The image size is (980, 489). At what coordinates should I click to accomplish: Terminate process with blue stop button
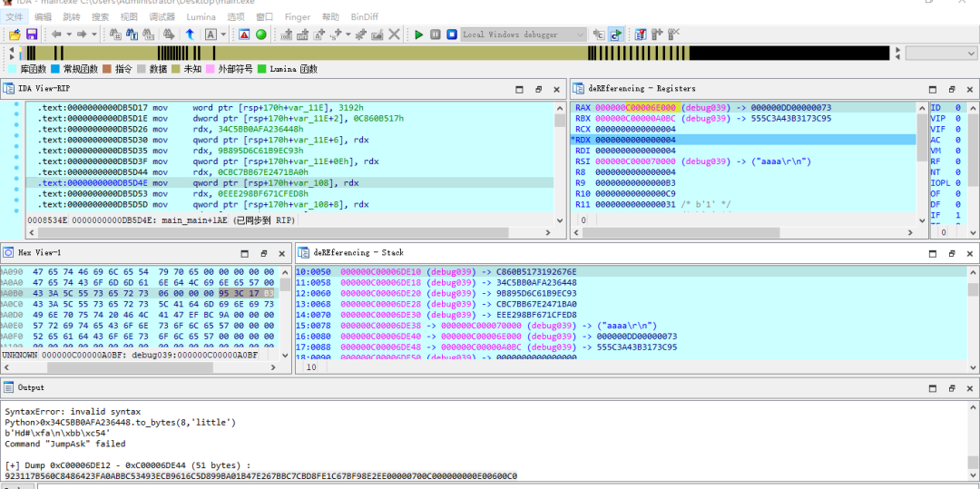[452, 34]
